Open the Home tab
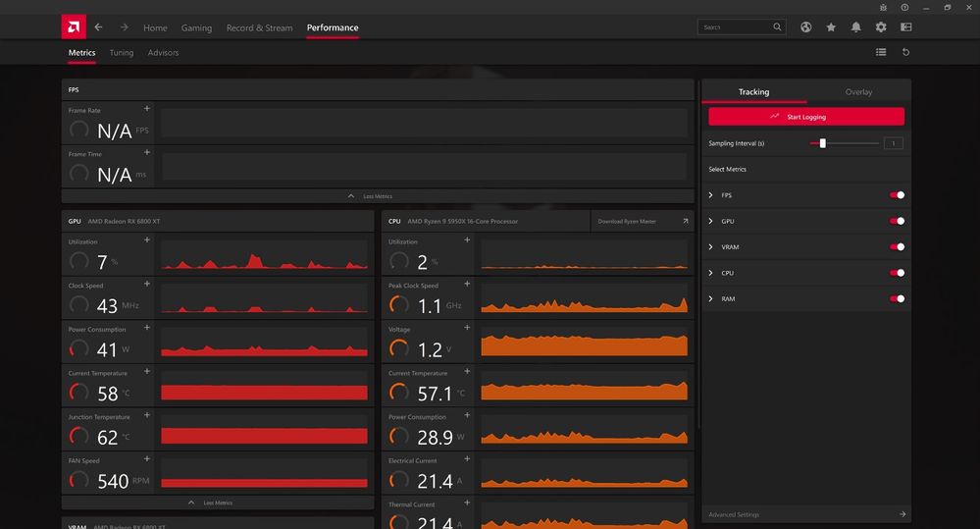 [x=155, y=27]
